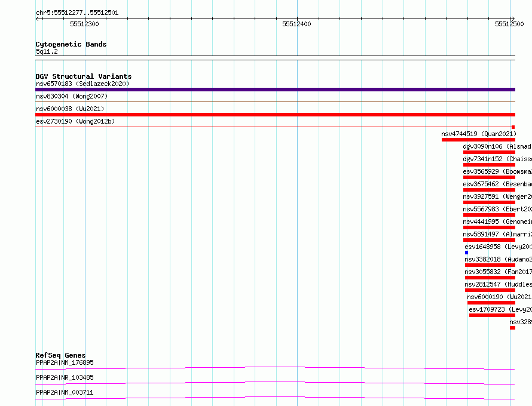Select the thick red nsv6000038 bar
Image resolution: width=532 pixels, height=406 pixels.
[275, 115]
